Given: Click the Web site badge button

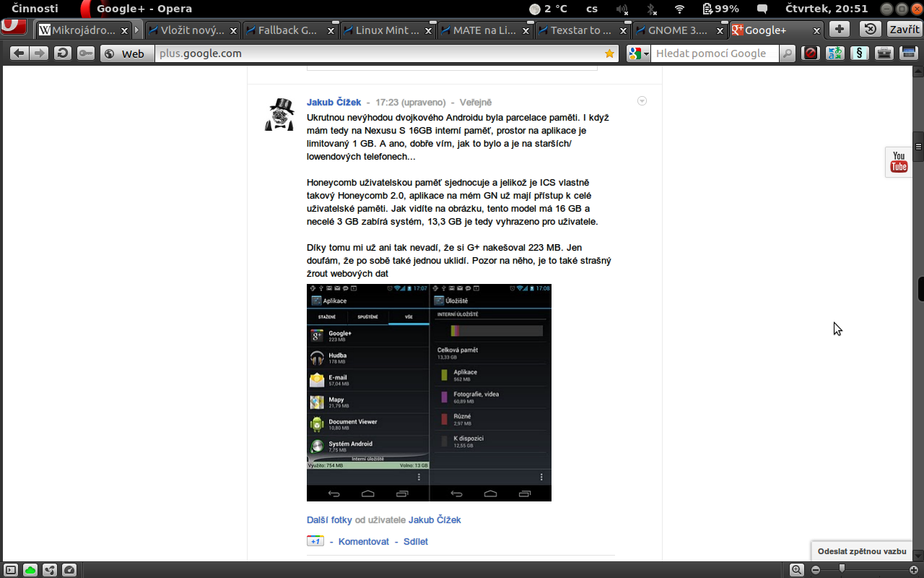Looking at the screenshot, I should pos(127,53).
